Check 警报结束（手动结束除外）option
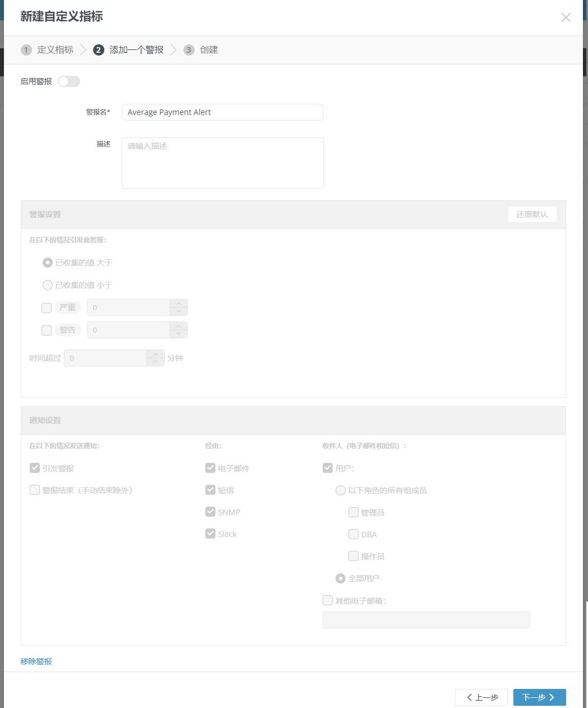Screen dimensions: 588x708 pos(35,490)
